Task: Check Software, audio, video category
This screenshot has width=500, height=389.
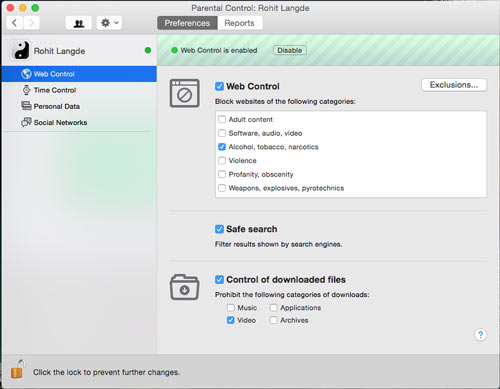Action: point(222,133)
